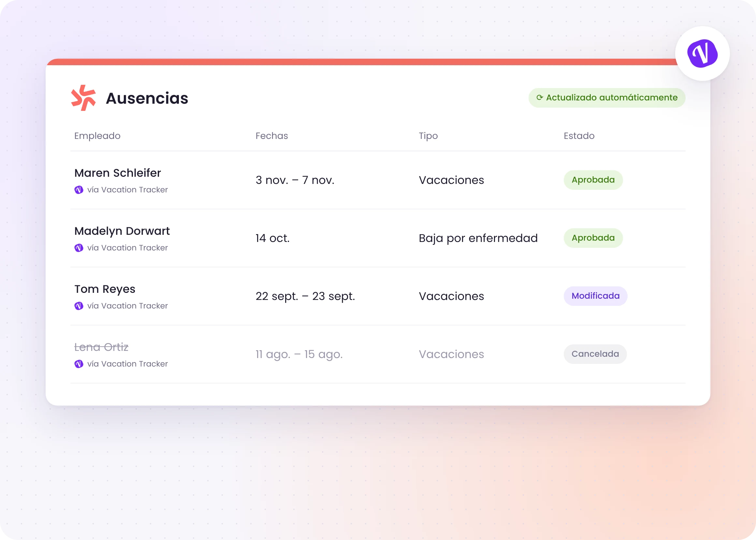Click the date 14 oct.
Screen dimensions: 756x540
click(x=272, y=238)
